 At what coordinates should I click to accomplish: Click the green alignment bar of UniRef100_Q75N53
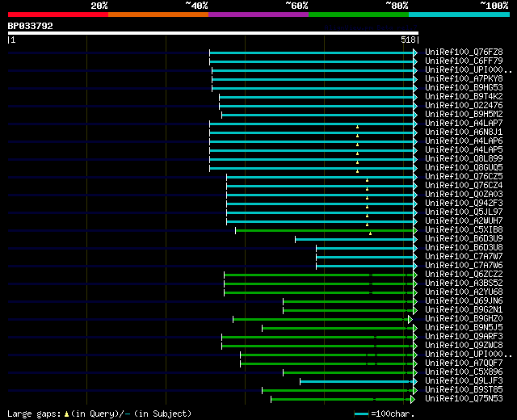tap(341, 400)
